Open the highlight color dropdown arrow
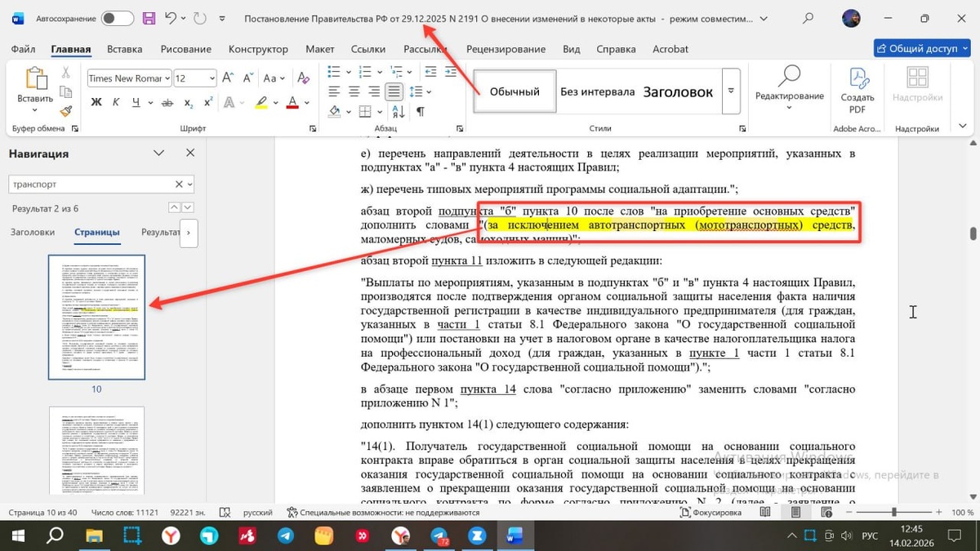 click(x=274, y=103)
